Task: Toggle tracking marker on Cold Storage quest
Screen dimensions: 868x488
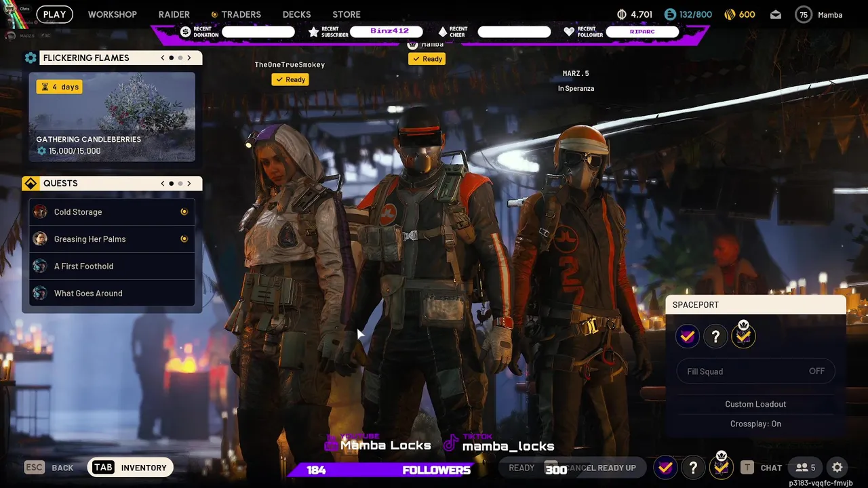Action: 184,211
